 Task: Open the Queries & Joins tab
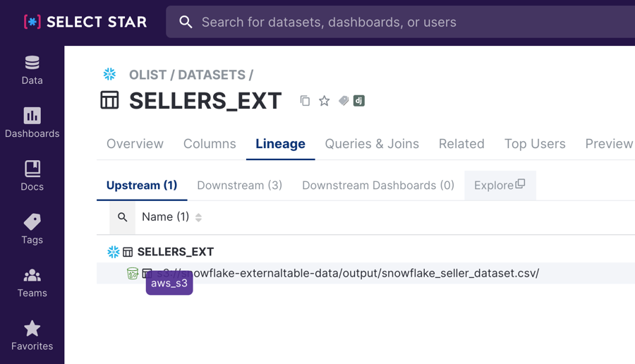pyautogui.click(x=372, y=144)
